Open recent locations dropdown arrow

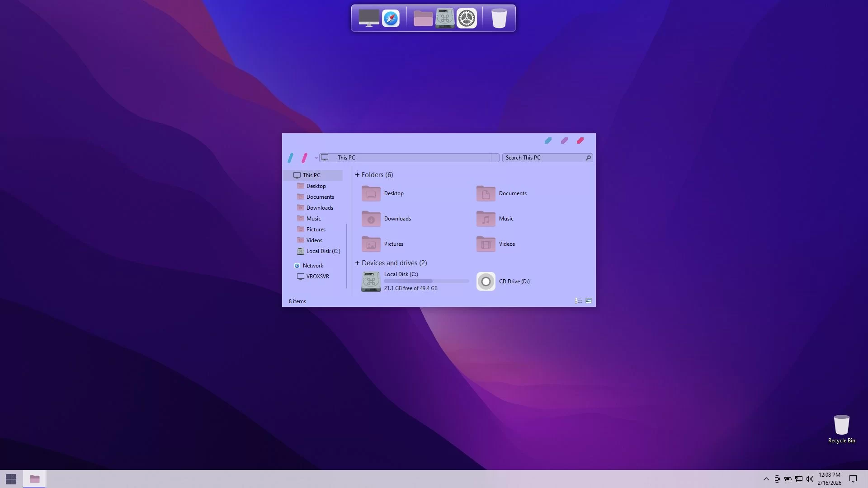pos(316,158)
